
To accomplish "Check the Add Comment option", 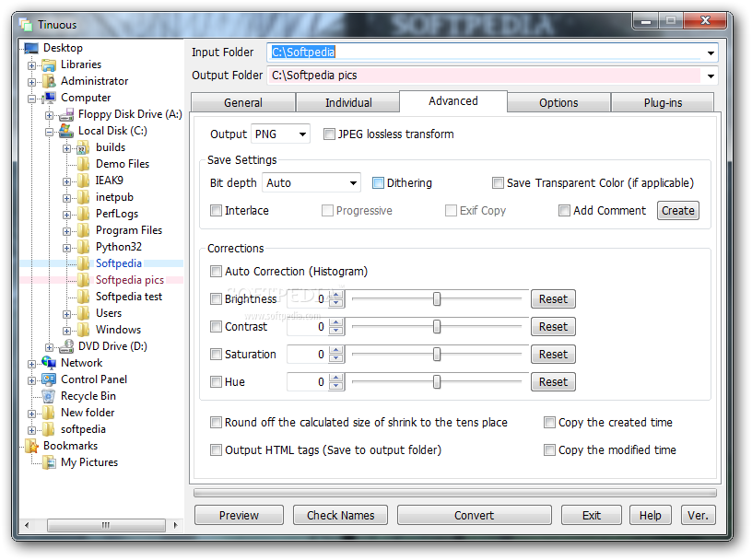I will (565, 211).
